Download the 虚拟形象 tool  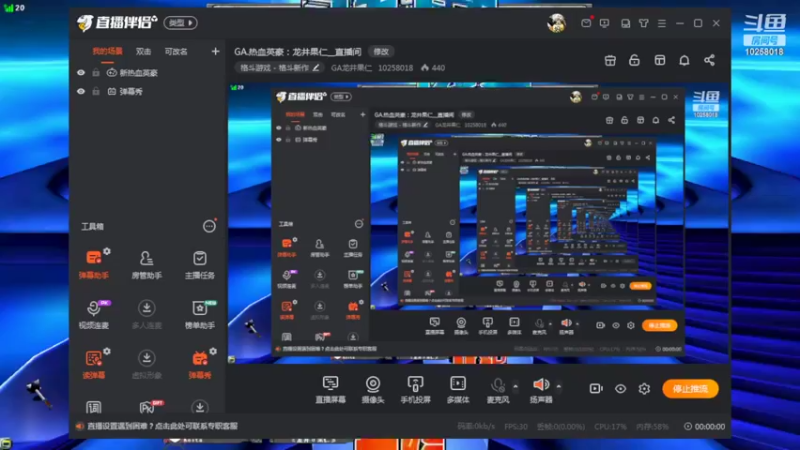pyautogui.click(x=146, y=364)
